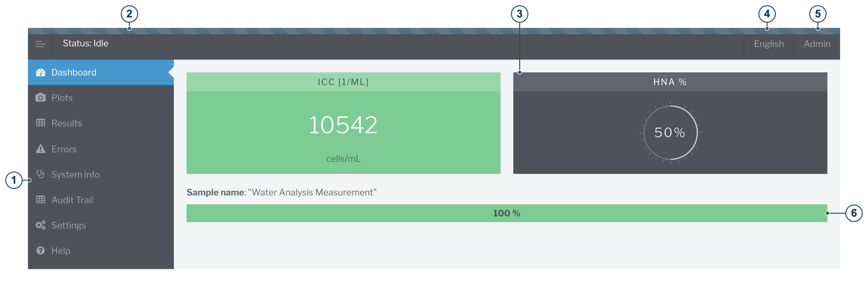Image resolution: width=868 pixels, height=297 pixels.
Task: Select System info in sidebar
Action: [x=101, y=174]
